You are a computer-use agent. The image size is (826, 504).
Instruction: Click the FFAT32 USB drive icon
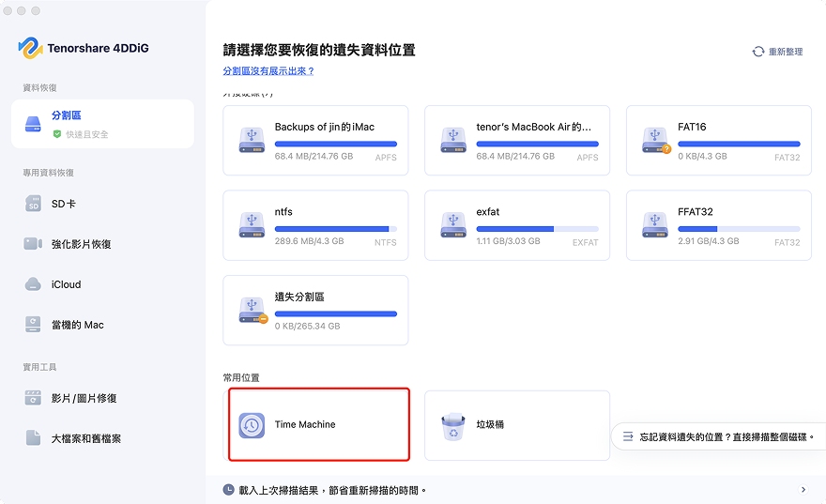coord(655,225)
